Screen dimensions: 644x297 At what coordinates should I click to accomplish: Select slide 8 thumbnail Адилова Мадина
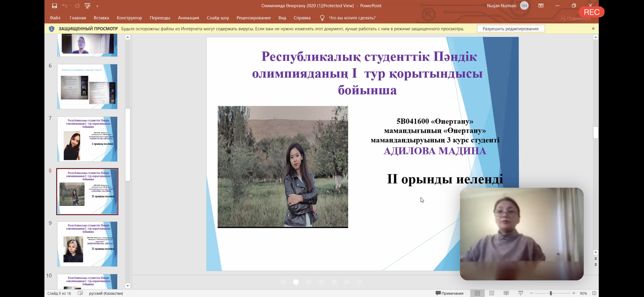[87, 191]
